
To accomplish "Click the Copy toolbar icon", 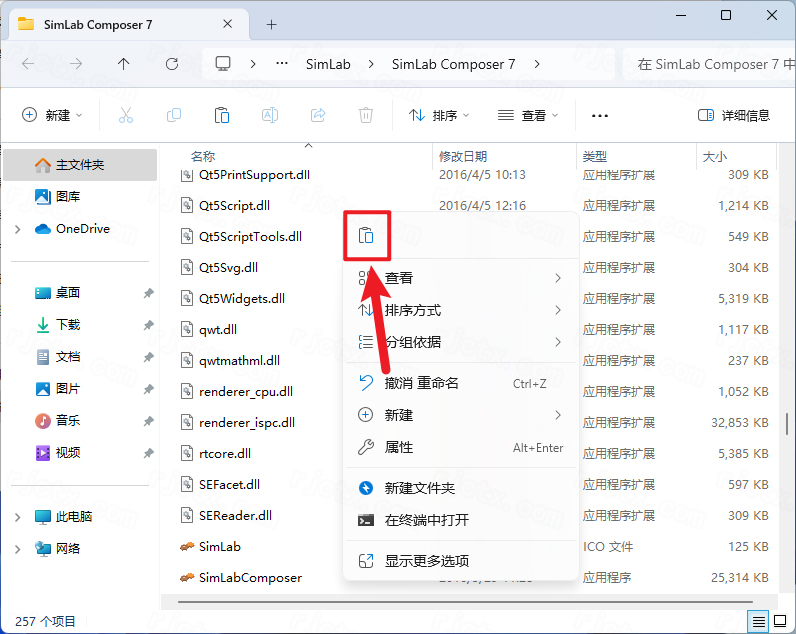I will click(174, 115).
